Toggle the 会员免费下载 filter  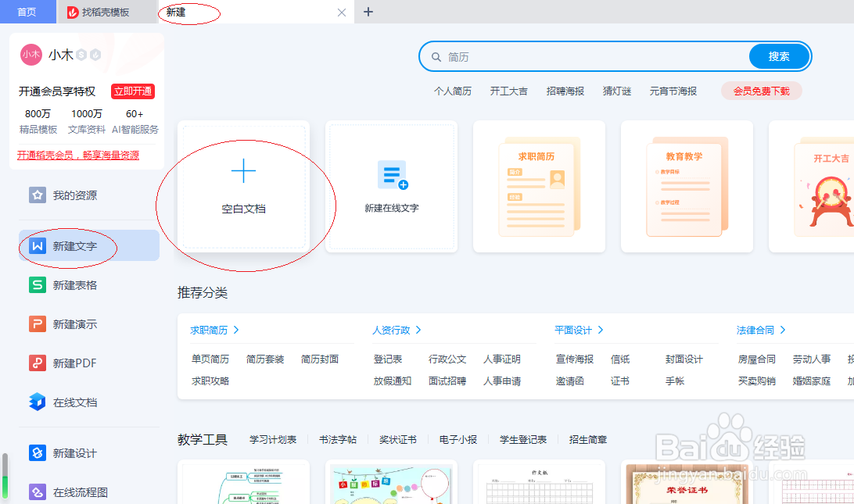click(x=760, y=91)
